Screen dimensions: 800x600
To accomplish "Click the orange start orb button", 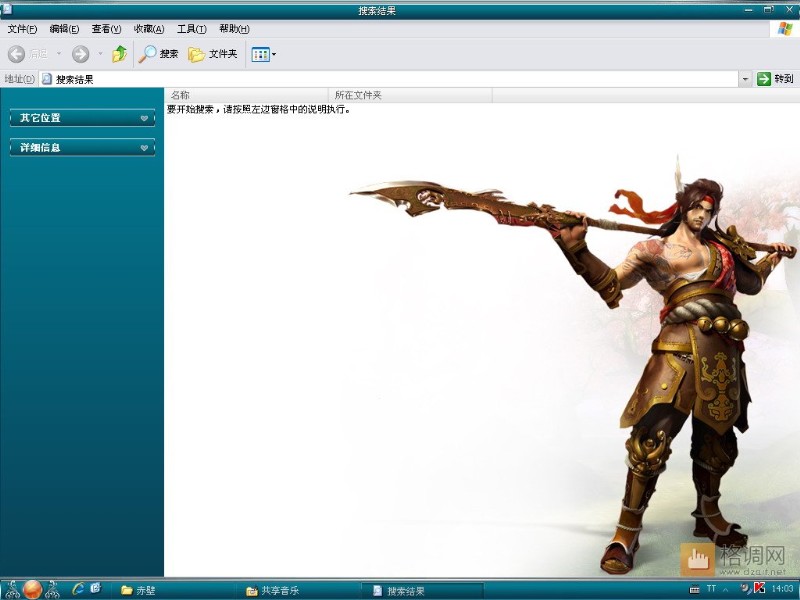I will (33, 589).
